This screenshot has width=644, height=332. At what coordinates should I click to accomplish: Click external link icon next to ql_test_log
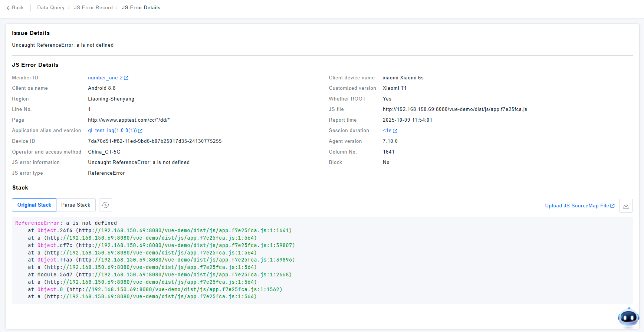140,131
